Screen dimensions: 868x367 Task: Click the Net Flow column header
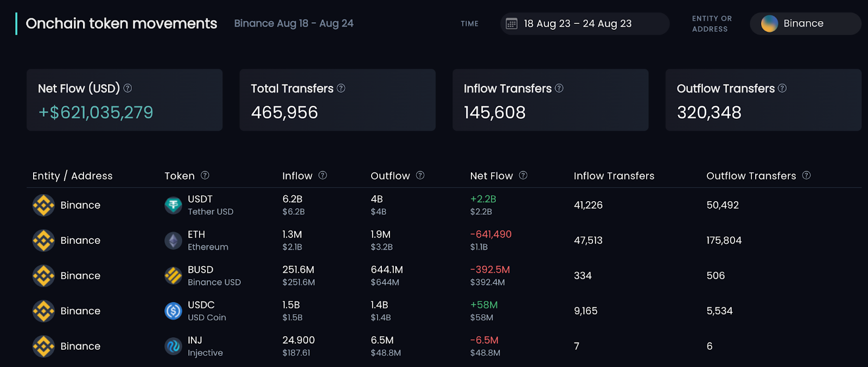[x=492, y=176]
